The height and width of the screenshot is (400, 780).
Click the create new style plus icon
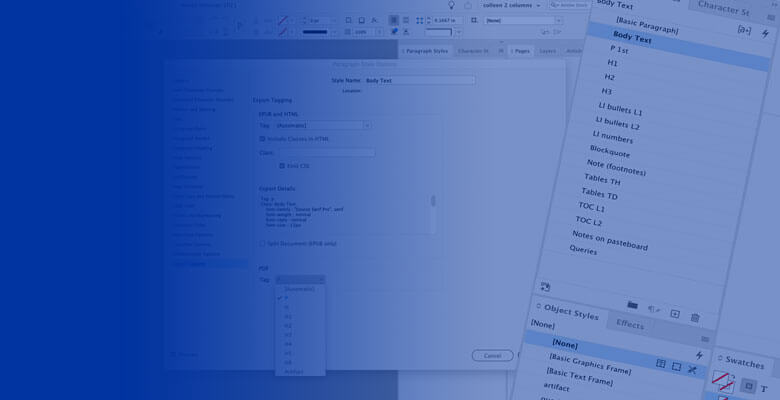[675, 314]
